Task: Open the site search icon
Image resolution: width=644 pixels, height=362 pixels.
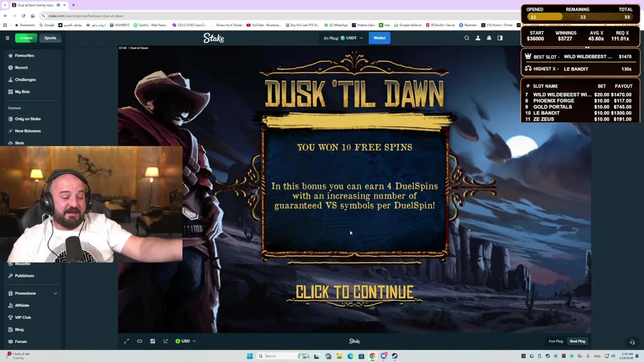Action: click(467, 38)
